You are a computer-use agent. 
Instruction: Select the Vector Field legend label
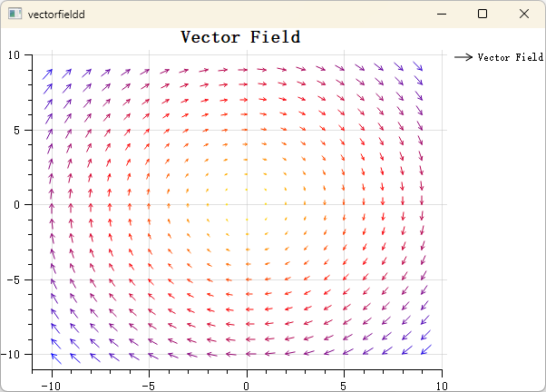[x=510, y=57]
